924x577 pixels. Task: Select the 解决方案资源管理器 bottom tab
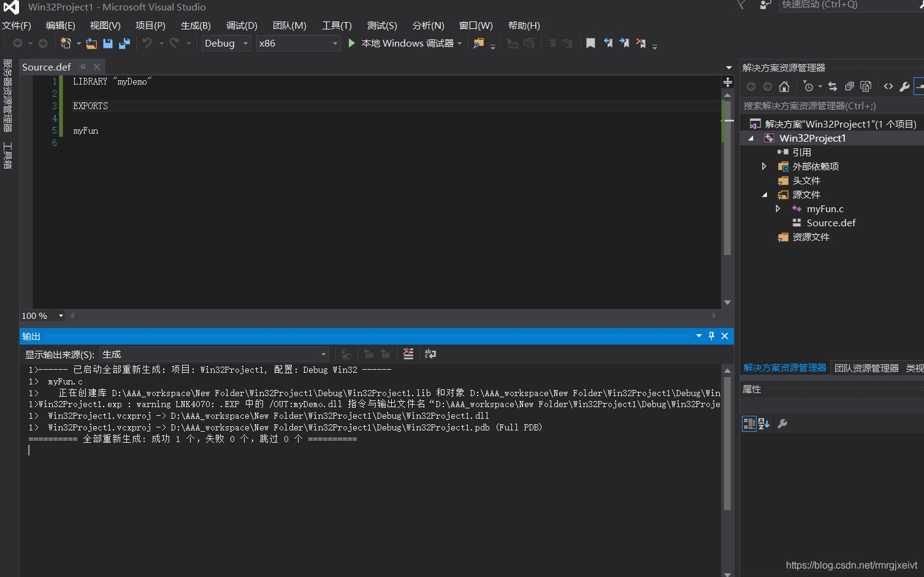[785, 368]
